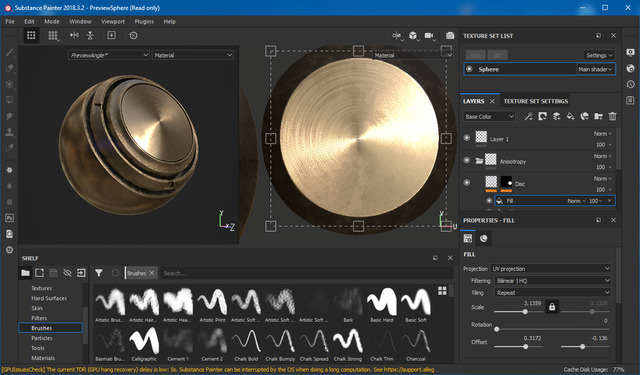Switch the shelf to grid view icon
Image resolution: width=640 pixels, height=375 pixels.
(442, 291)
